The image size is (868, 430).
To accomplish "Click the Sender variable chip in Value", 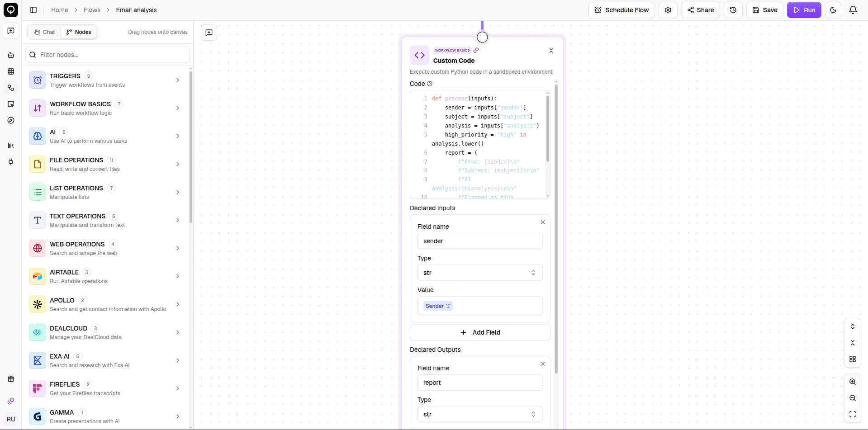I will (438, 306).
